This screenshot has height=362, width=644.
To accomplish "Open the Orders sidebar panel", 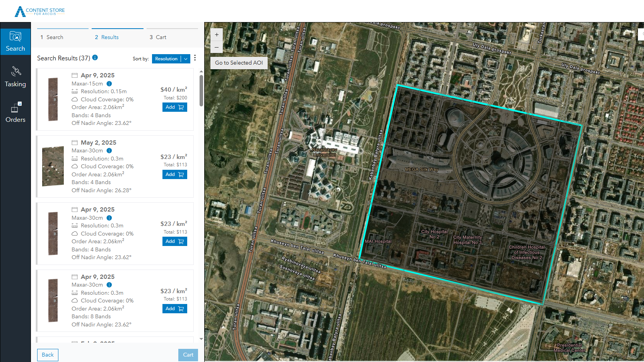I will click(x=15, y=113).
